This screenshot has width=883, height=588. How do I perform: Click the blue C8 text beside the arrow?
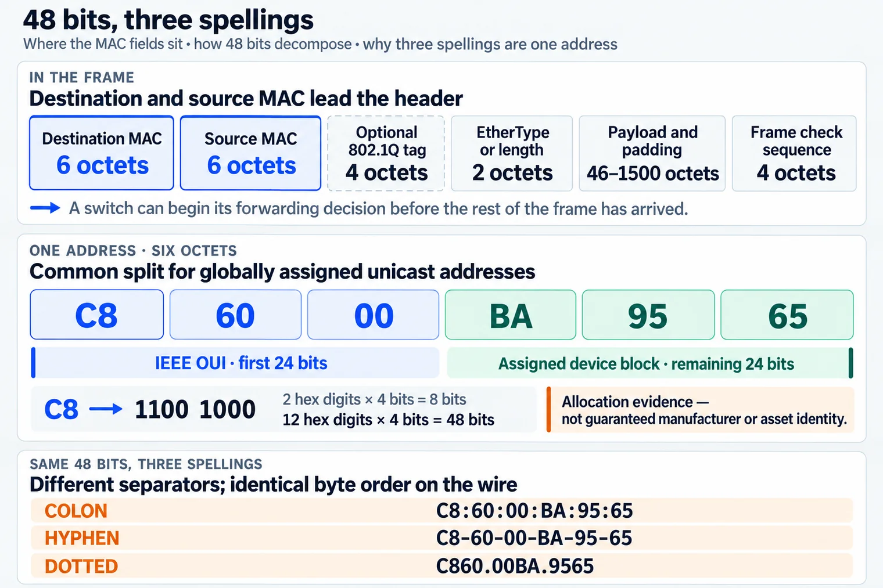point(62,410)
